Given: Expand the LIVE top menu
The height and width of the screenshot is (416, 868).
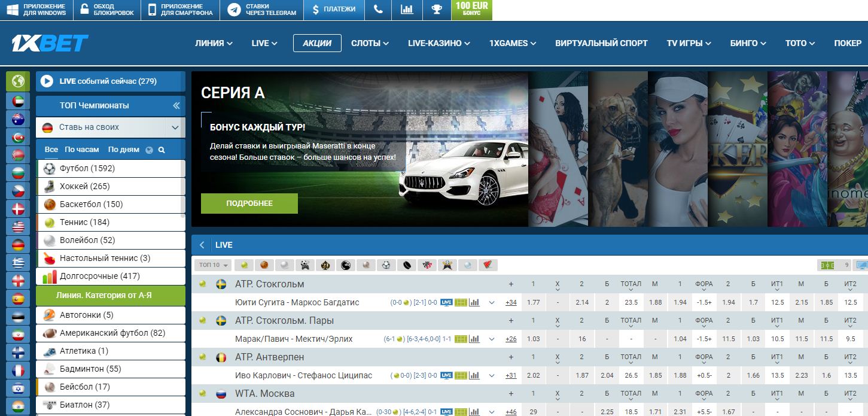Looking at the screenshot, I should click(264, 43).
